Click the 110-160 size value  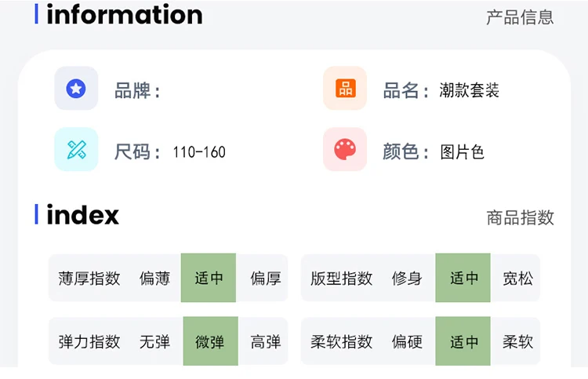point(199,152)
